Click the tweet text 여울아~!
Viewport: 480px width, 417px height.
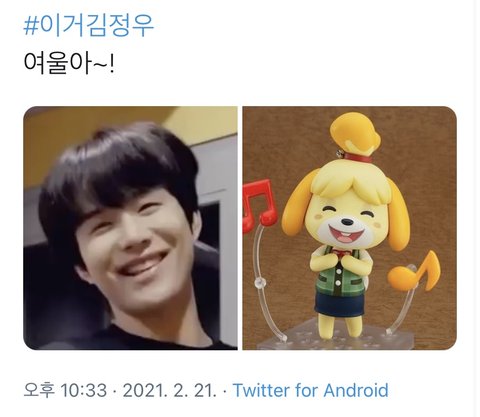coord(69,63)
